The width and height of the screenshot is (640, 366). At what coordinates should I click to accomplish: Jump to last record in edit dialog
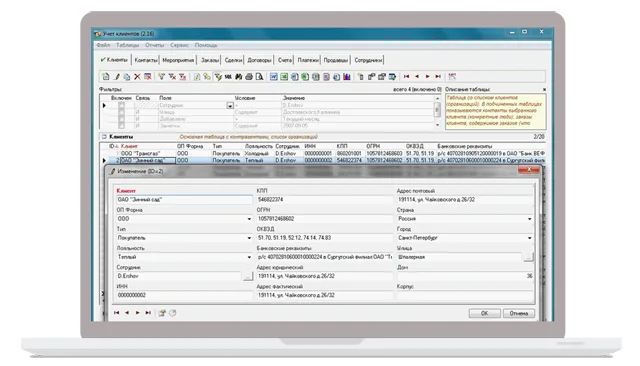tap(148, 313)
